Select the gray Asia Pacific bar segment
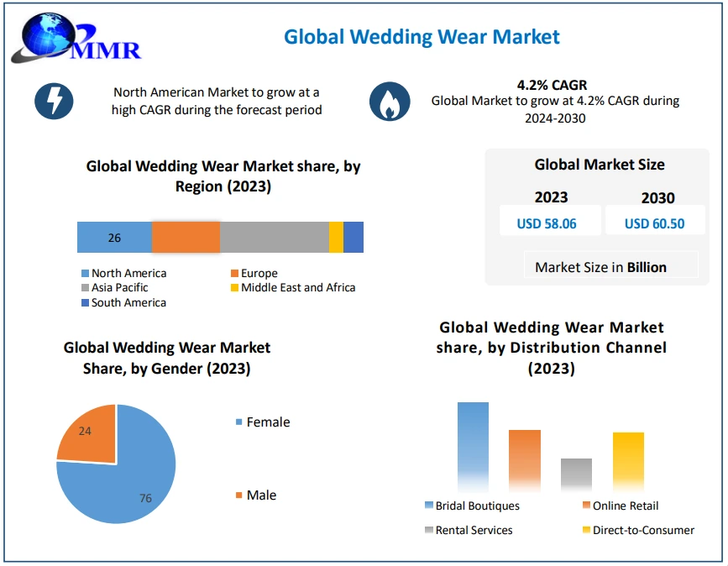This screenshot has width=728, height=566. [274, 238]
